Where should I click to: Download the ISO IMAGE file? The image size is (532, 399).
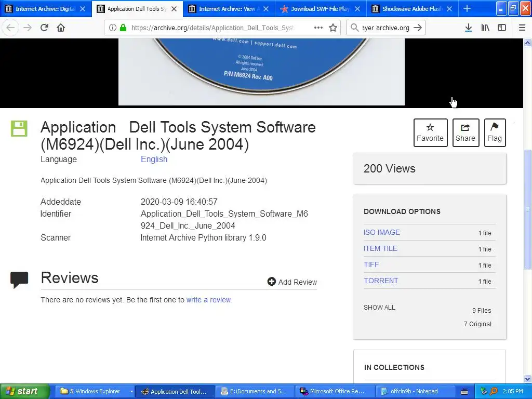click(x=382, y=232)
